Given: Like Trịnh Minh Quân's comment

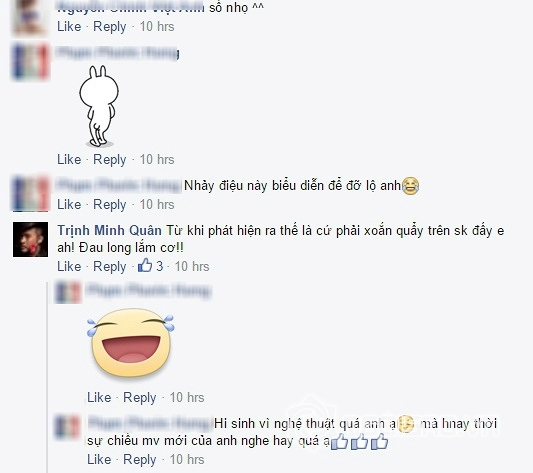Looking at the screenshot, I should [x=69, y=266].
